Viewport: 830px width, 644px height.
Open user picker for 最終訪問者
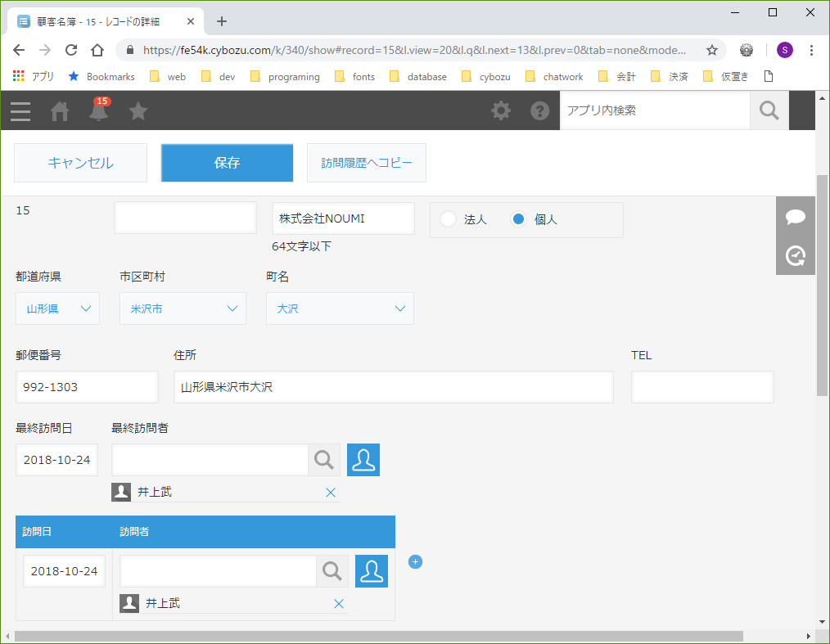(363, 460)
